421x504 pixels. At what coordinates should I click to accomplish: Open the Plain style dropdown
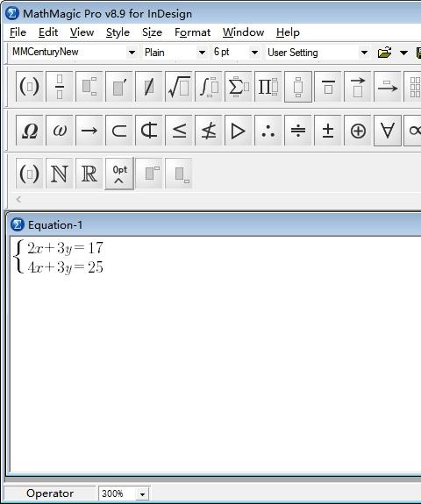[202, 53]
